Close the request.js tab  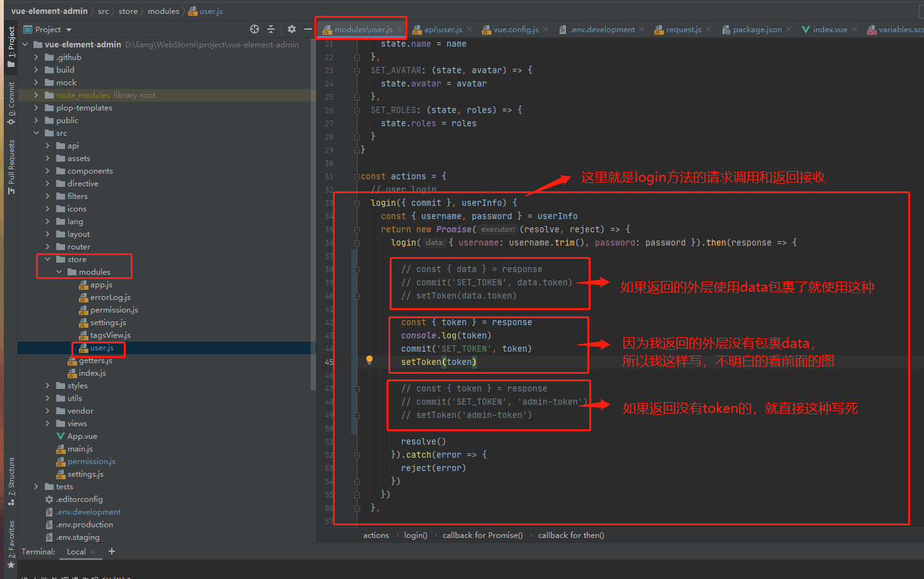709,30
